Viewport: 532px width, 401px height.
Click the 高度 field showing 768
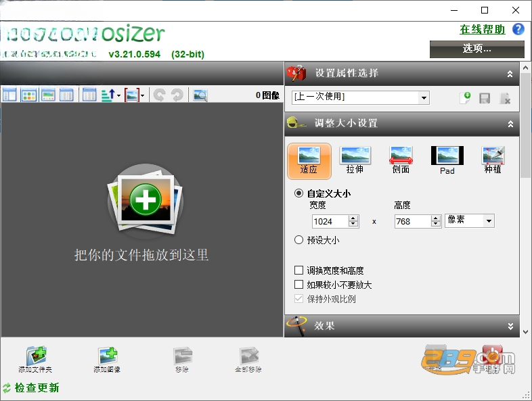[x=413, y=221]
